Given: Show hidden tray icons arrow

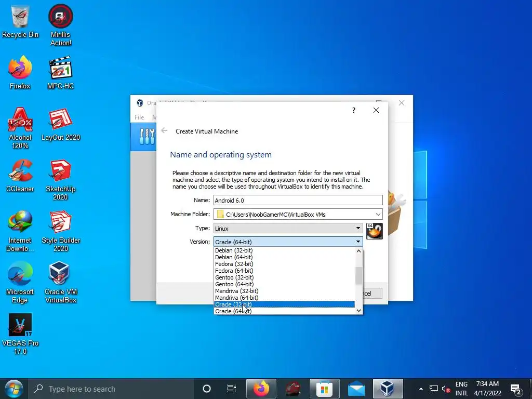Looking at the screenshot, I should pyautogui.click(x=421, y=389).
